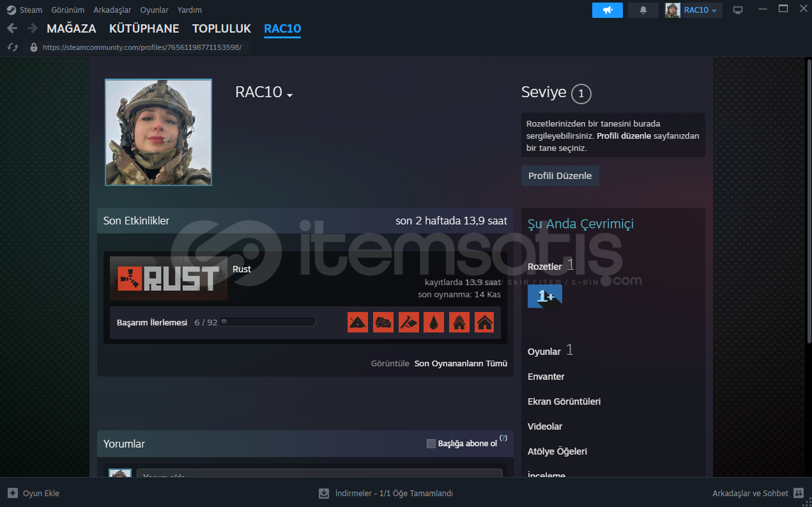This screenshot has width=812, height=507.
Task: Open the Rust game banner image
Action: [x=169, y=278]
